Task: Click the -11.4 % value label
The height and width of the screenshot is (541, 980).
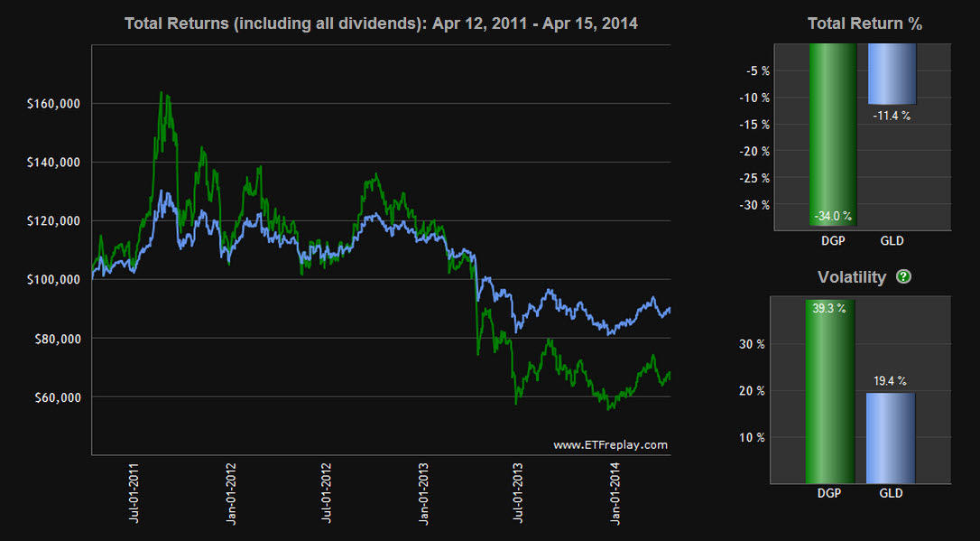Action: coord(892,116)
